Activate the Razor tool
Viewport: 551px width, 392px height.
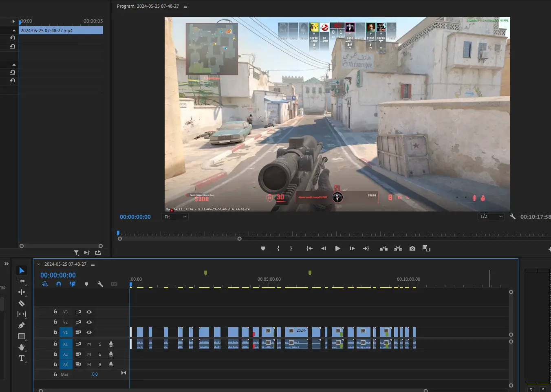coord(22,303)
